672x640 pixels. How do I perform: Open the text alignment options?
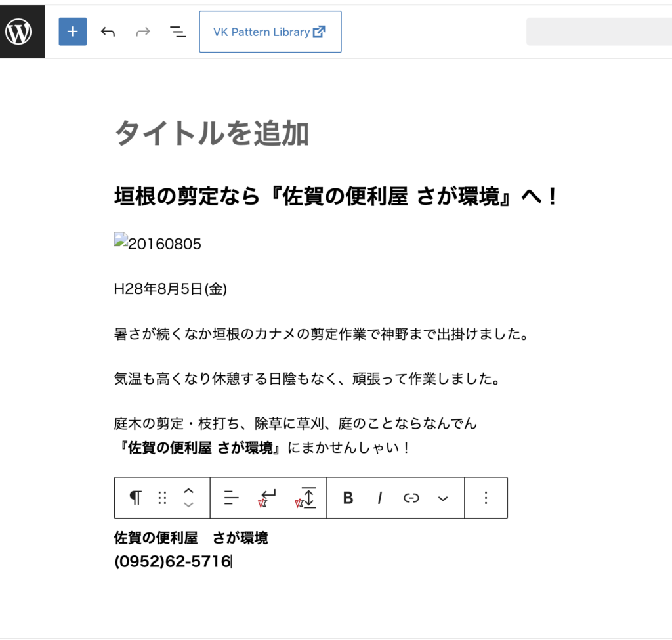(231, 498)
